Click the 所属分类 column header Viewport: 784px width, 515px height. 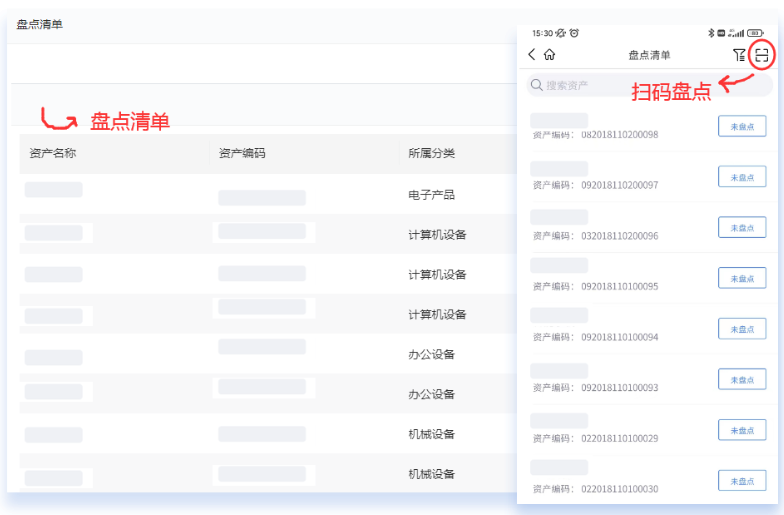pyautogui.click(x=431, y=153)
